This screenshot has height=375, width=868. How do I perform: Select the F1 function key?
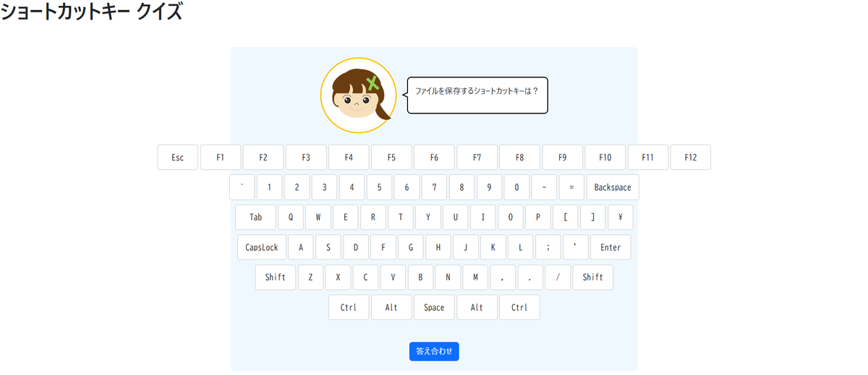pos(220,157)
